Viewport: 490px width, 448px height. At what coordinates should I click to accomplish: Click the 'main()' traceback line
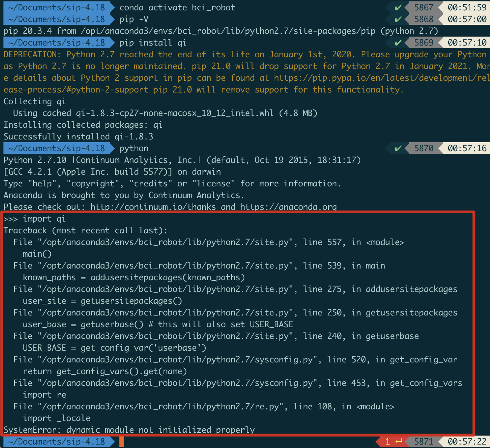pyautogui.click(x=37, y=254)
